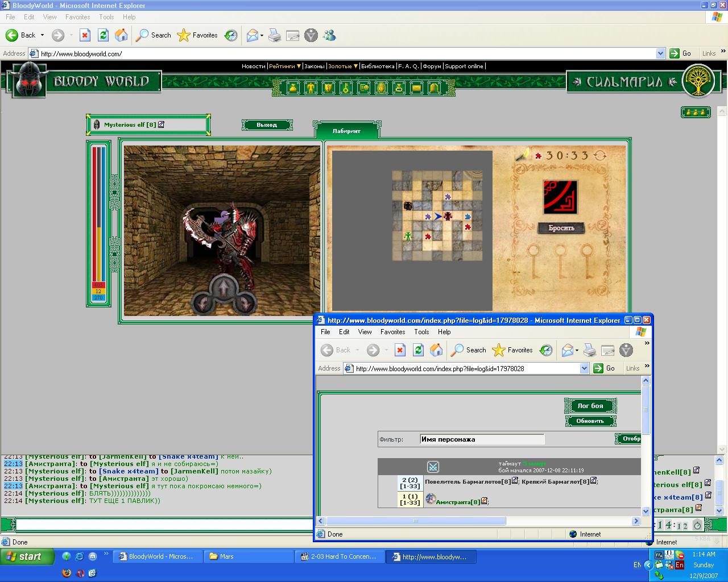Image resolution: width=728 pixels, height=582 pixels.
Task: Click the stopwatch icon next to game clock
Action: coord(697,525)
